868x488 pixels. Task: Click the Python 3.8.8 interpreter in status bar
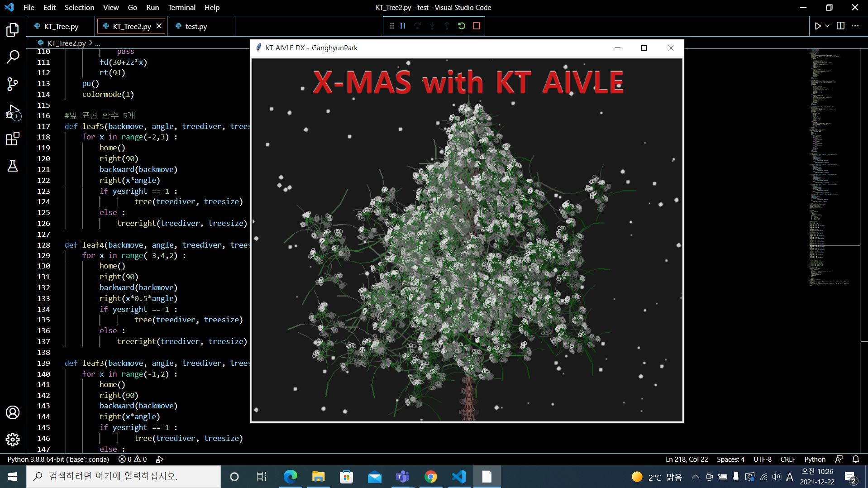coord(58,459)
